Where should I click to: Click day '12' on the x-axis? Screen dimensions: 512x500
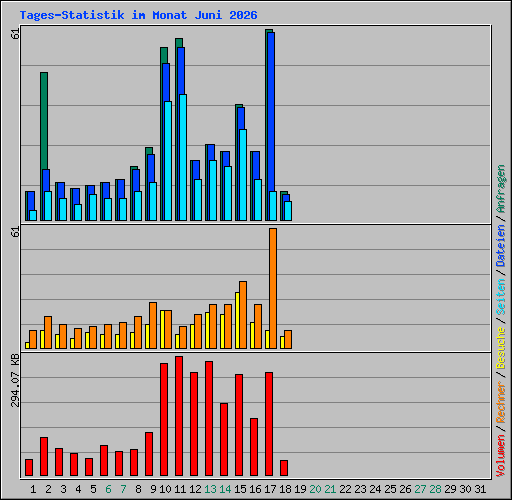pyautogui.click(x=195, y=489)
